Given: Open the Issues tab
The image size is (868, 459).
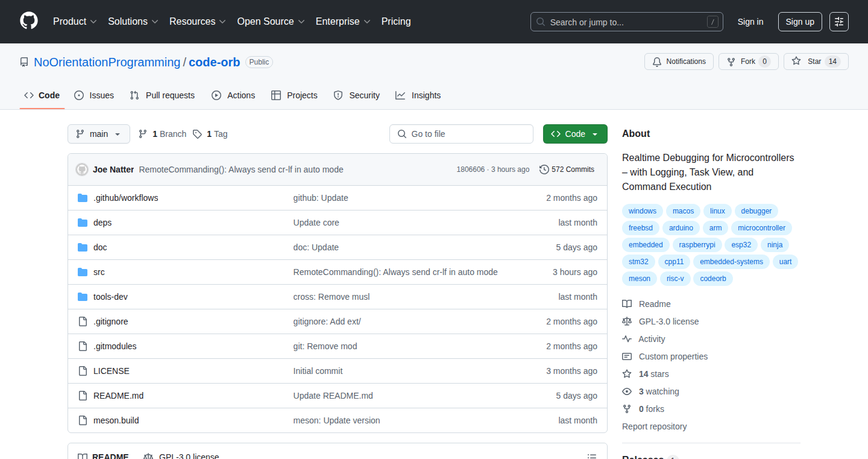Looking at the screenshot, I should (94, 95).
